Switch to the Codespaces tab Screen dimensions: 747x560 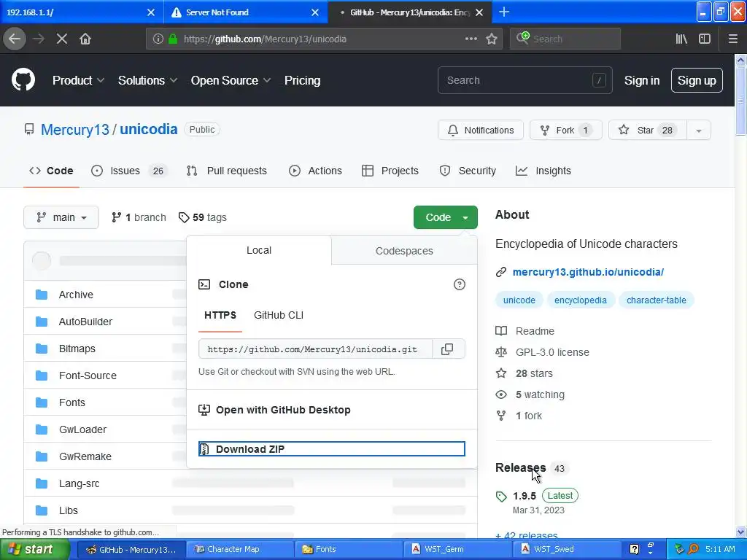pyautogui.click(x=404, y=251)
